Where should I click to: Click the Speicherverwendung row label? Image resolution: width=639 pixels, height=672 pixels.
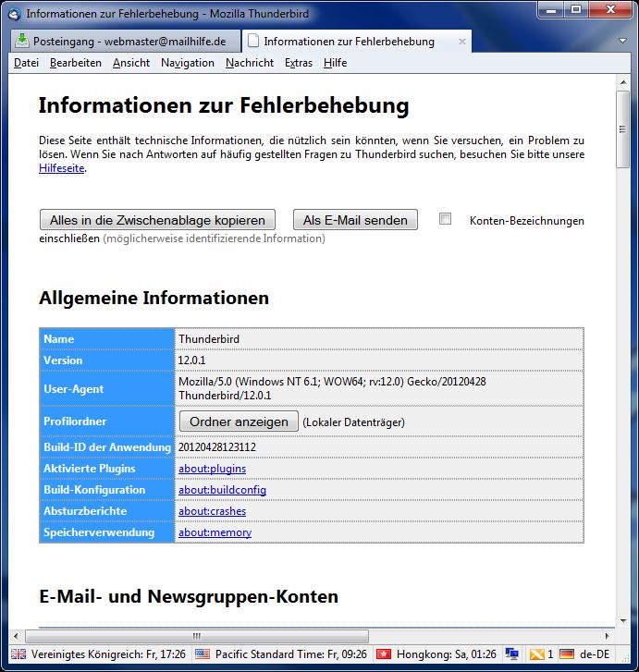[x=99, y=532]
